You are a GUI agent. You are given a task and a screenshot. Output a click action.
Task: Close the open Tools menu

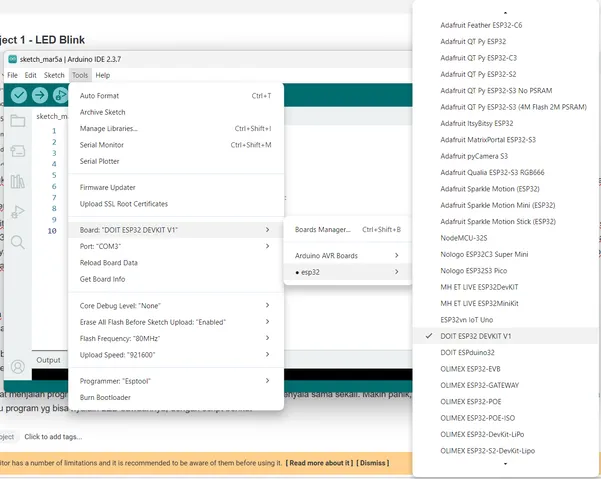tap(80, 75)
